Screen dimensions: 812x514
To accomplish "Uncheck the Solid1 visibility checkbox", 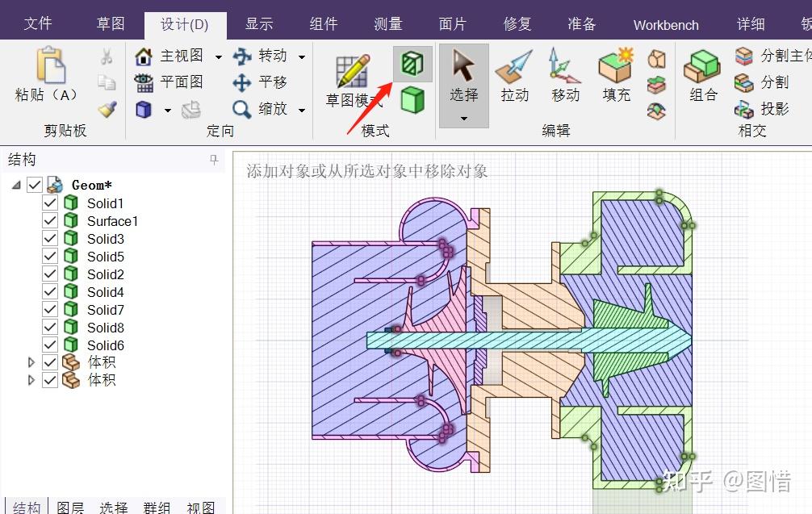I will (50, 203).
